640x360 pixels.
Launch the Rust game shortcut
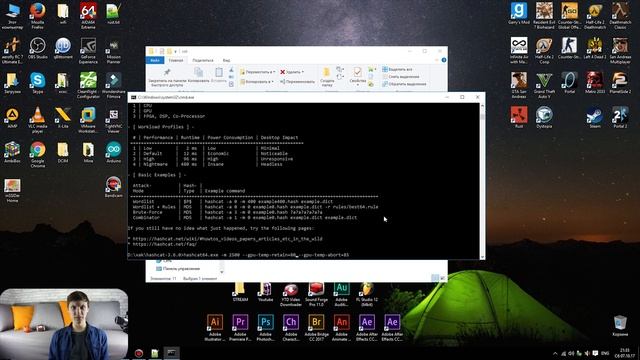(x=519, y=118)
